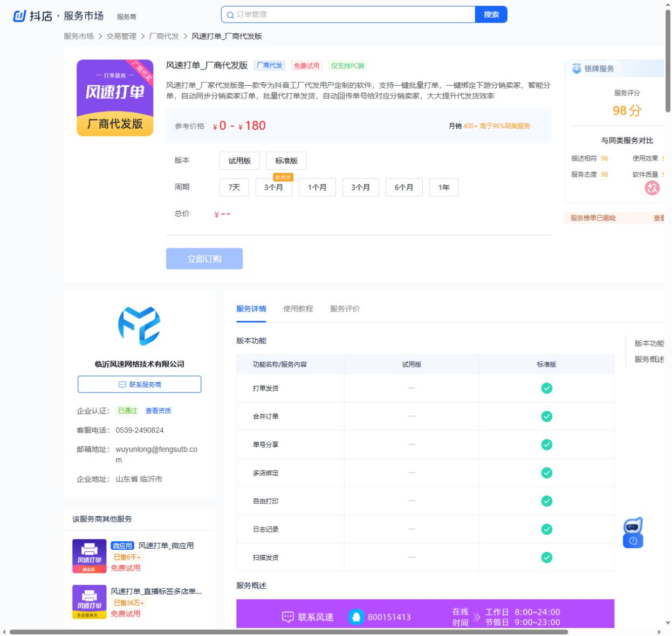Click the magnifier icon in search box
The image size is (672, 636).
[x=230, y=15]
